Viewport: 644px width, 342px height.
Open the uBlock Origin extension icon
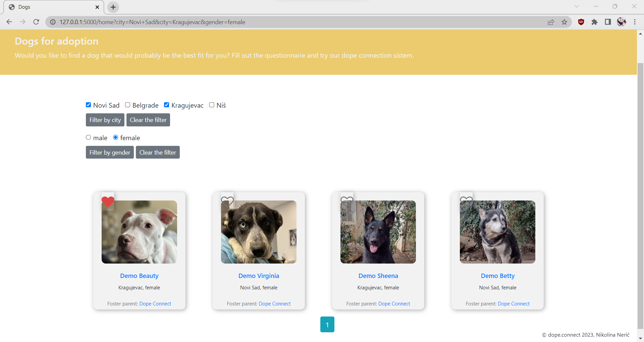(x=581, y=22)
